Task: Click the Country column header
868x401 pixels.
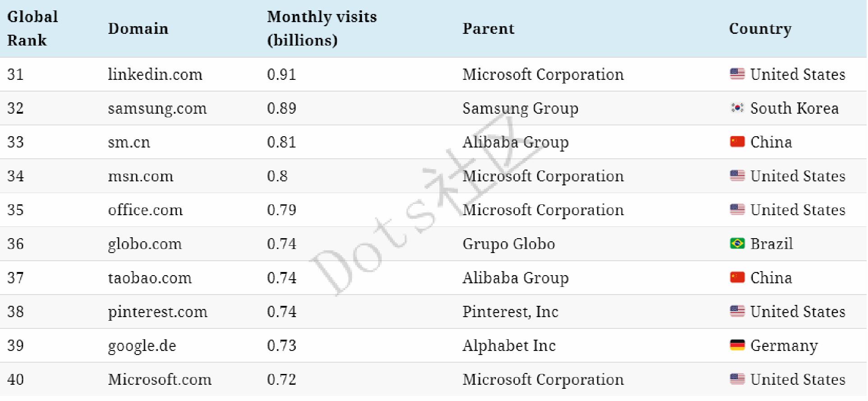Action: 760,29
